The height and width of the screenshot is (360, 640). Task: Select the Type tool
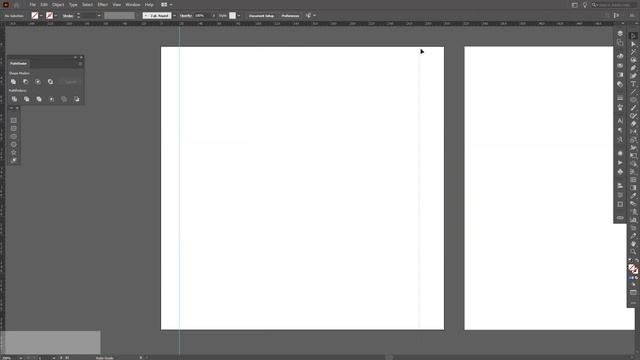[x=633, y=84]
